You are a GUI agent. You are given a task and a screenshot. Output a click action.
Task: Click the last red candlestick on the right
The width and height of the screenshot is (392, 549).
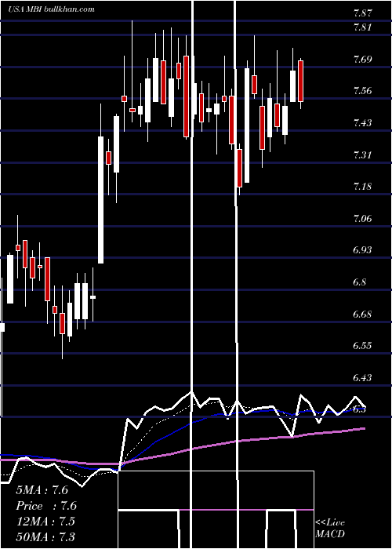pyautogui.click(x=300, y=81)
